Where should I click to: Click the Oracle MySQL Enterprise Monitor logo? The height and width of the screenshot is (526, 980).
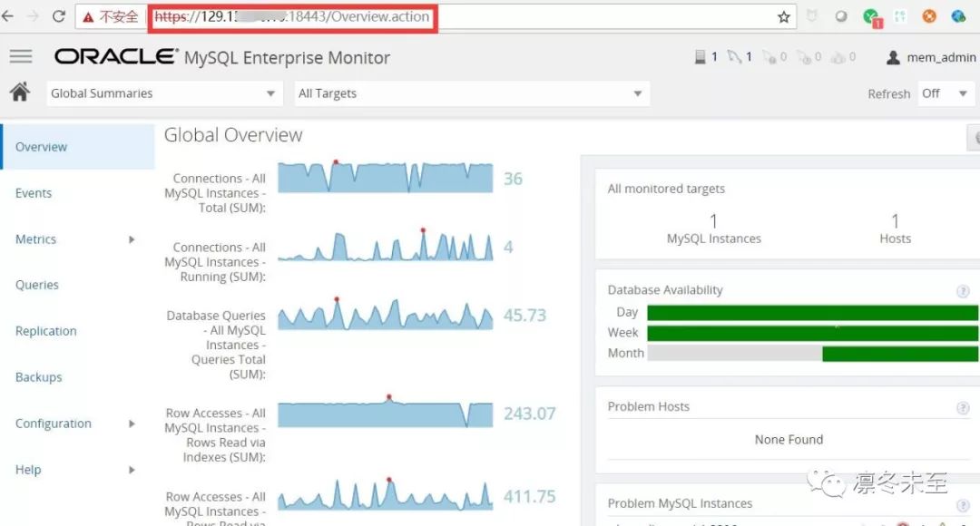pyautogui.click(x=222, y=57)
